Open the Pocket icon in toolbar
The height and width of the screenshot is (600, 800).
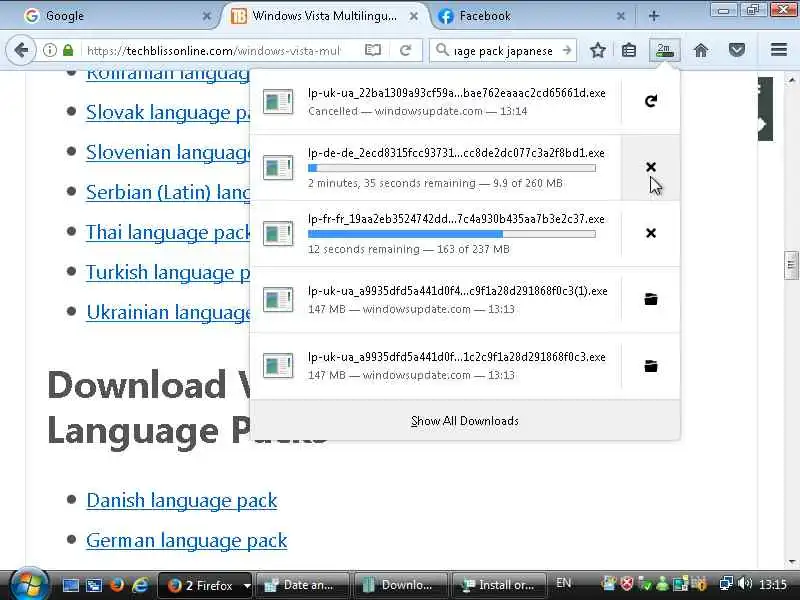tap(737, 50)
